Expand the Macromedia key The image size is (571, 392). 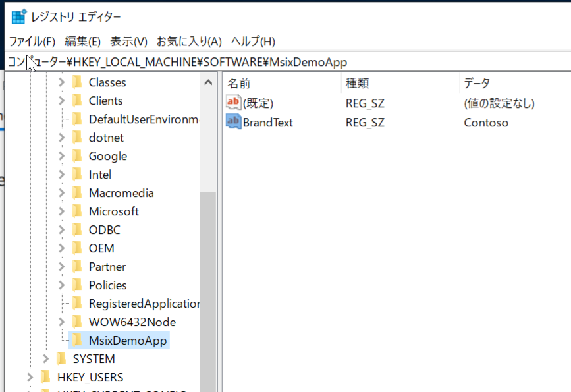(61, 193)
